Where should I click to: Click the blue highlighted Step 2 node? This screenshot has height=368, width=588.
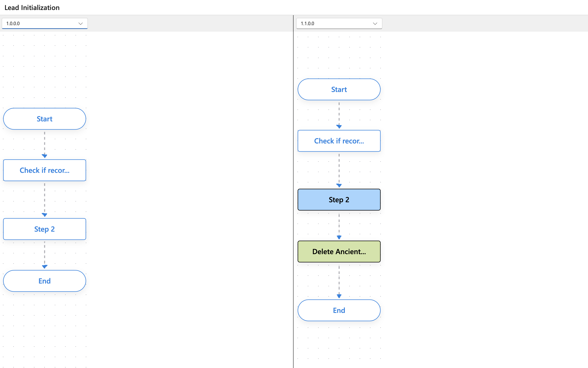point(339,200)
